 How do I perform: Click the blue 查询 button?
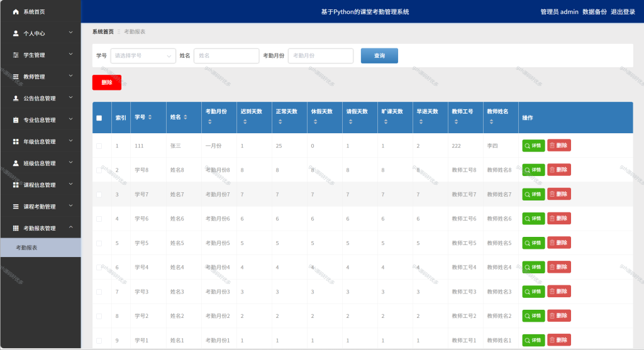coord(379,56)
